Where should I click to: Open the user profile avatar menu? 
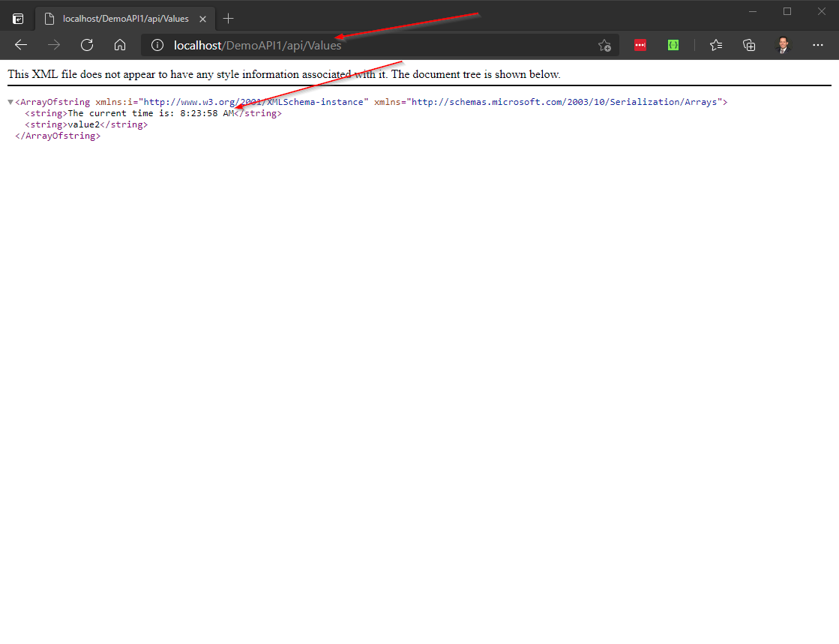784,45
